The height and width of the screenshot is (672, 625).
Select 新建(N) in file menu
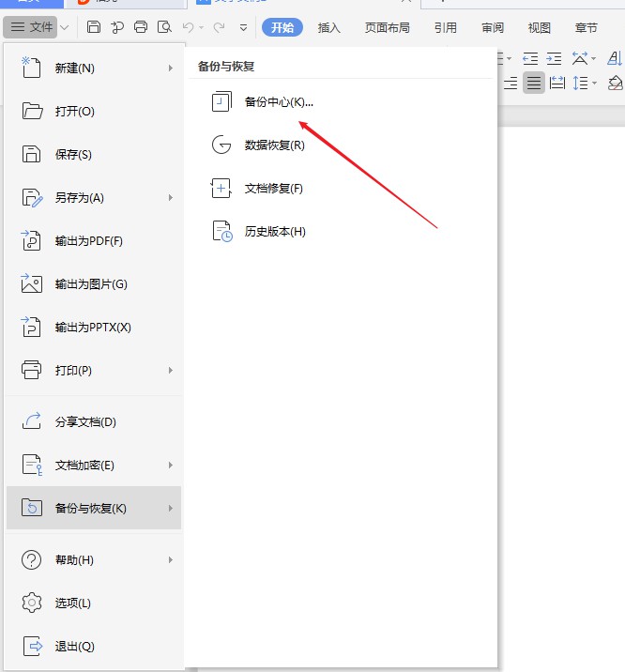tap(94, 69)
